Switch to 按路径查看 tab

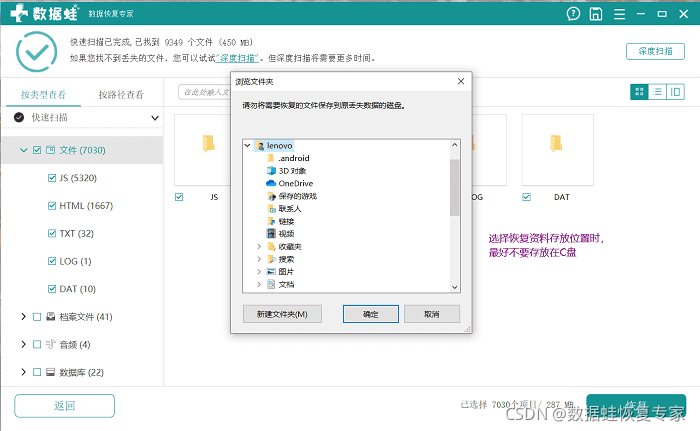121,94
